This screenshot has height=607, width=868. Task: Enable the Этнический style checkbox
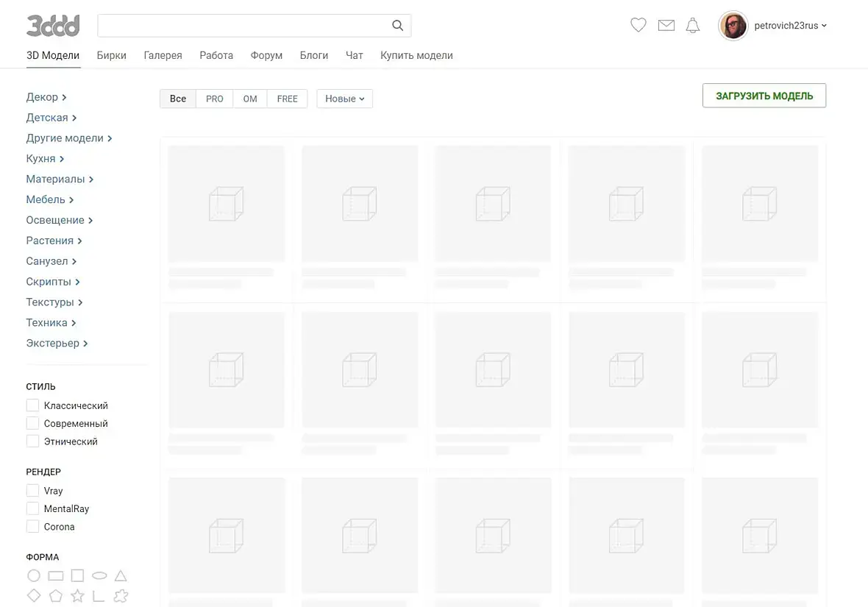tap(32, 441)
